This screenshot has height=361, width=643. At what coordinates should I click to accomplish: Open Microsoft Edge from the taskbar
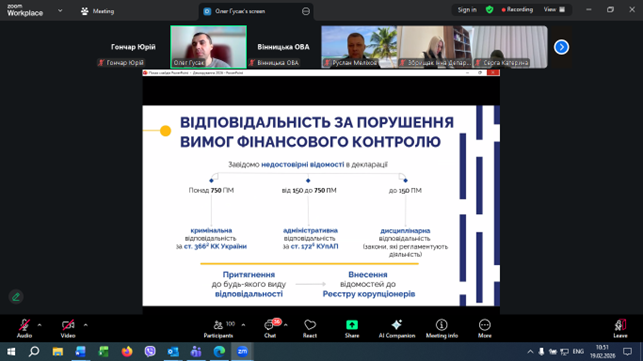coord(219,352)
